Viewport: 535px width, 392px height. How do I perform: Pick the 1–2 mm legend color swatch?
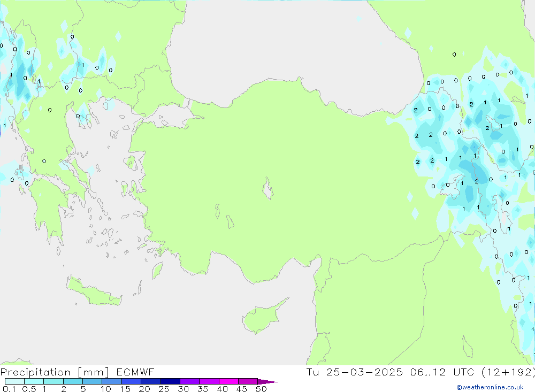(53, 381)
